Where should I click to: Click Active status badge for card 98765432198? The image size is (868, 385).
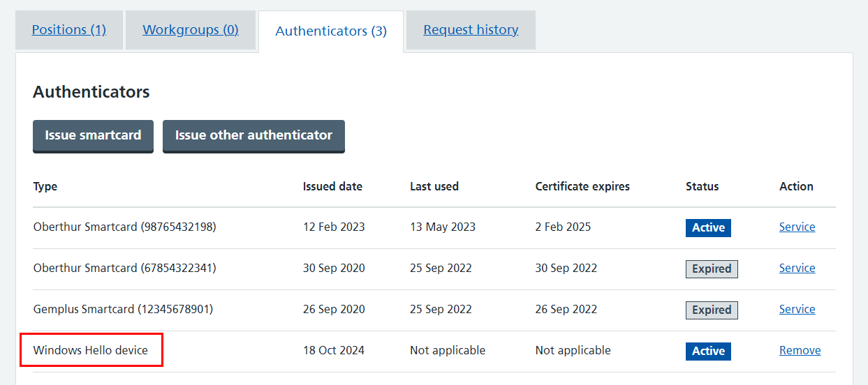708,228
